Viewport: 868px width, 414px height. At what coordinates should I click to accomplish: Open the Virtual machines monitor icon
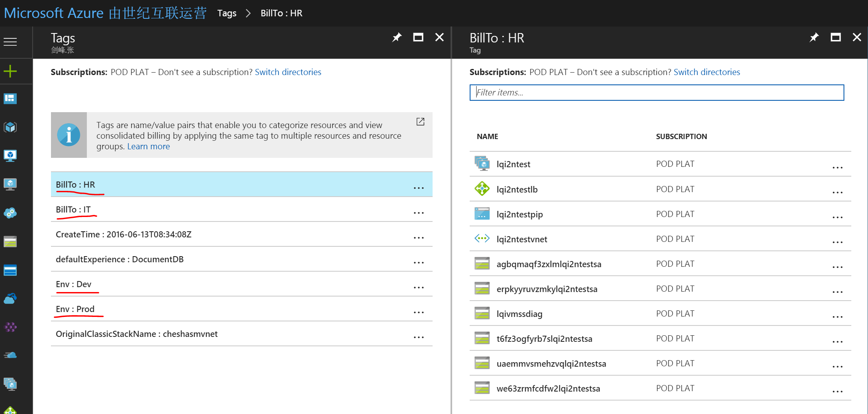[10, 156]
